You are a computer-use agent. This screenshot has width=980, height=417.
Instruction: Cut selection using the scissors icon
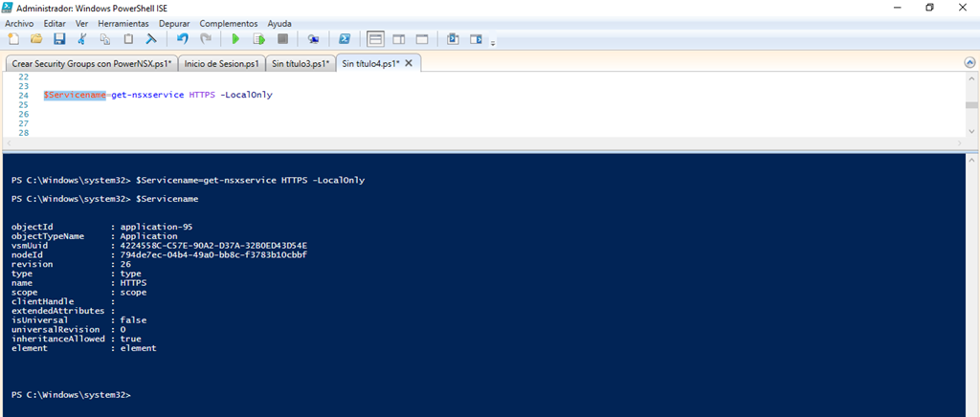coord(82,39)
